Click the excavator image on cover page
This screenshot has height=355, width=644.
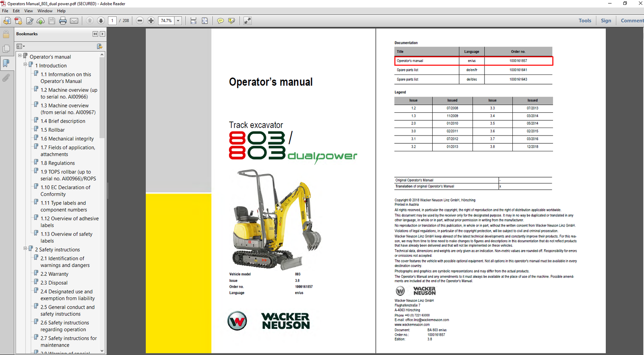(x=276, y=219)
